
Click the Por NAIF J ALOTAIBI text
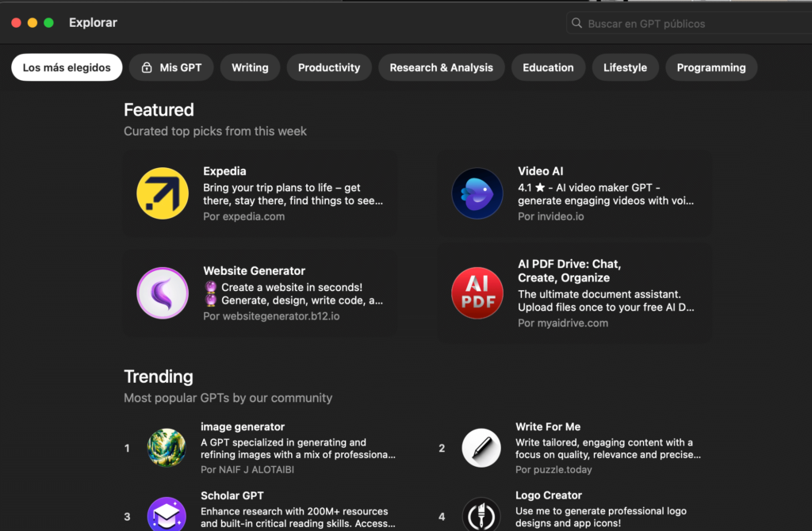(247, 469)
